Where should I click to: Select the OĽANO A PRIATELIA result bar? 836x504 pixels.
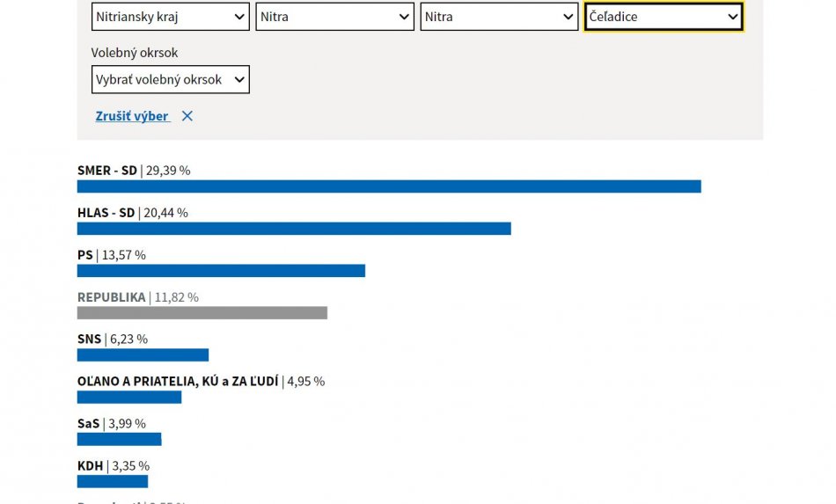(129, 397)
